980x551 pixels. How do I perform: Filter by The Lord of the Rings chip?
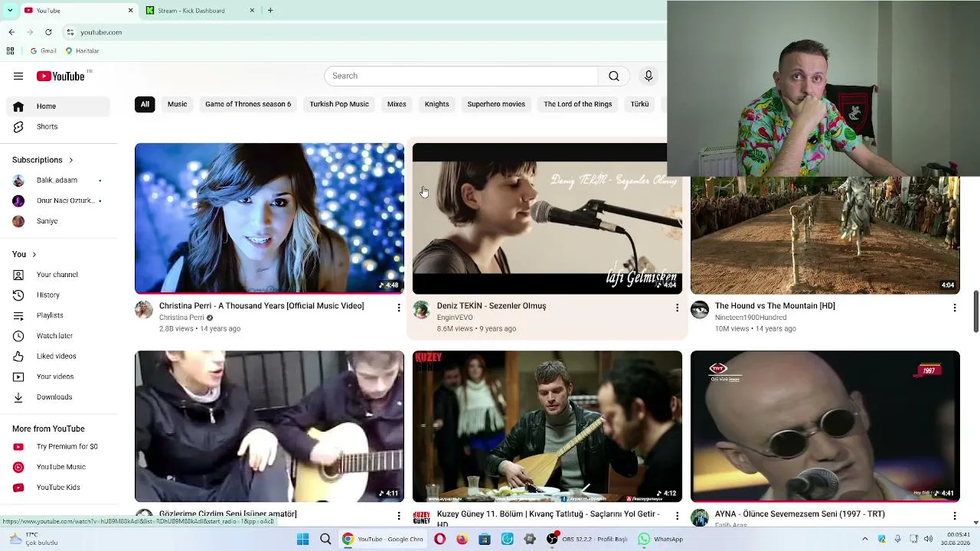tap(578, 104)
